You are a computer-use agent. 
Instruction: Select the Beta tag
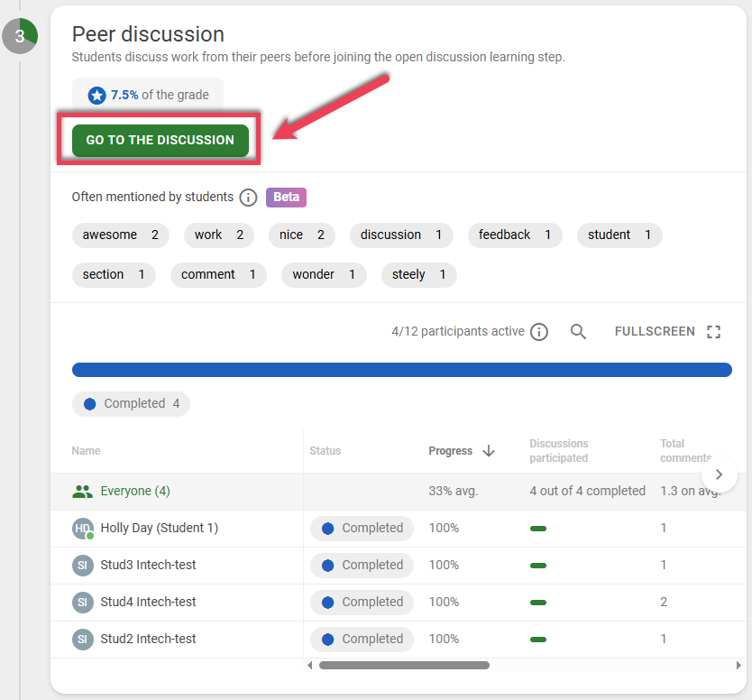pos(286,197)
